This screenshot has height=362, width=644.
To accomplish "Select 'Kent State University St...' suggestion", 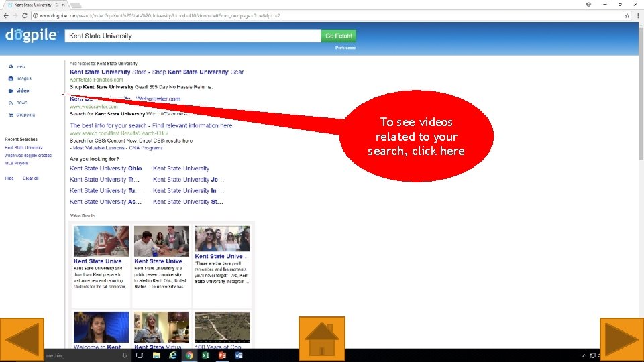I will (188, 202).
